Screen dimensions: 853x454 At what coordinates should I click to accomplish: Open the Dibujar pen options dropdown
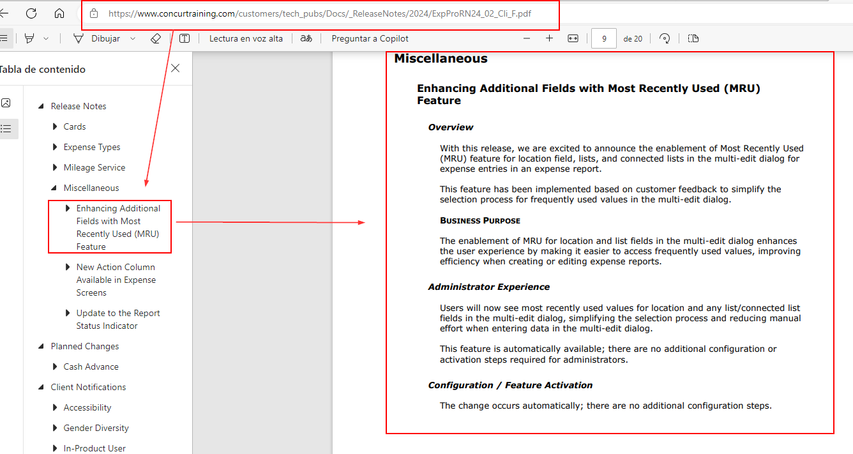[x=132, y=39]
